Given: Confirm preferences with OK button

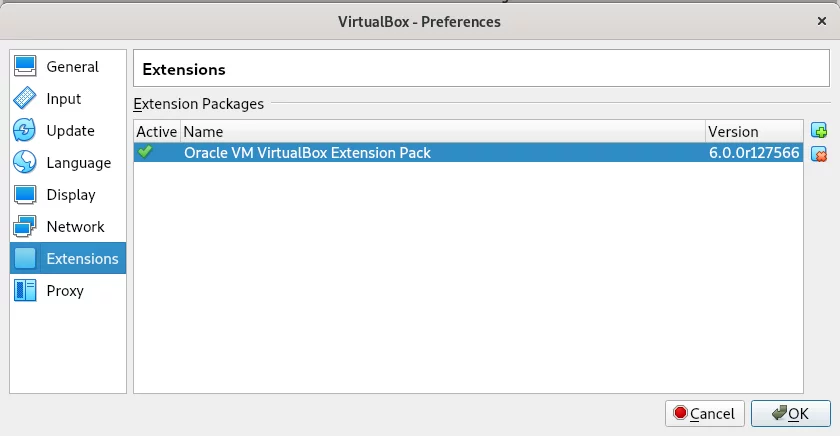Looking at the screenshot, I should [x=791, y=414].
